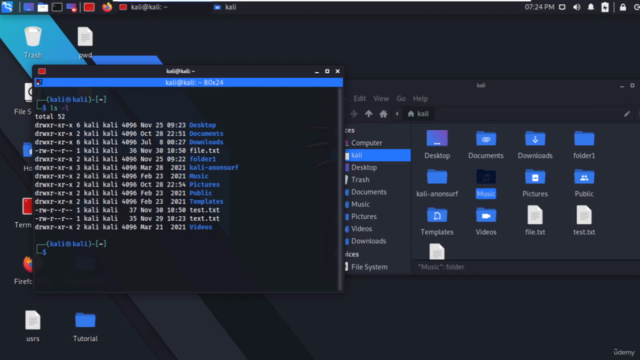
Task: Select the Templates folder in file view
Action: 437,221
